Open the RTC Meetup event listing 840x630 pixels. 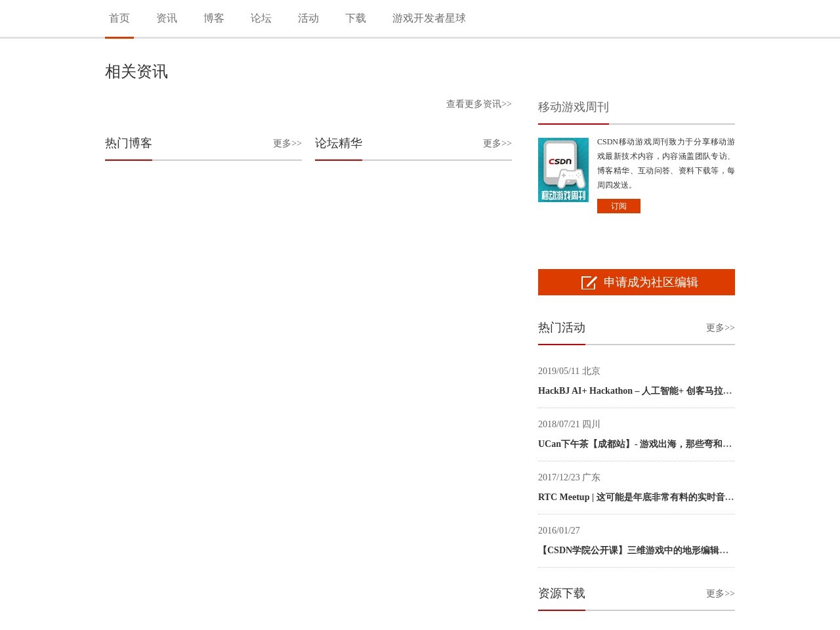[635, 497]
